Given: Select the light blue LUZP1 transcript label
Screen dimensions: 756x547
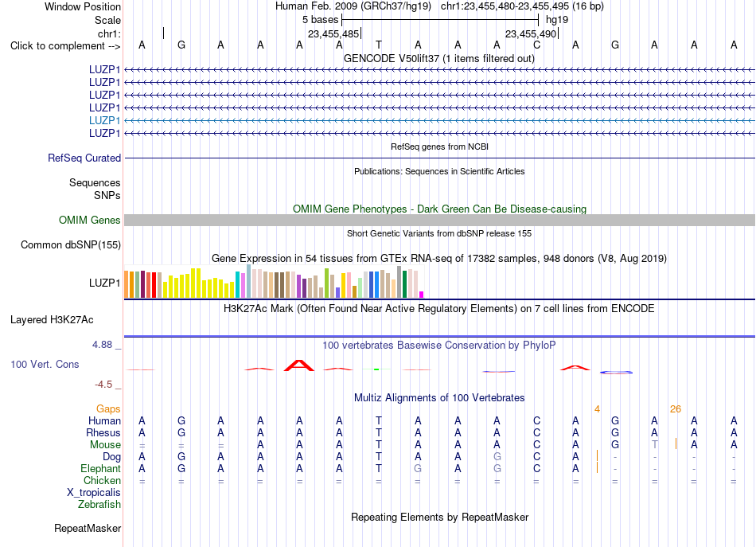Looking at the screenshot, I should pyautogui.click(x=104, y=120).
